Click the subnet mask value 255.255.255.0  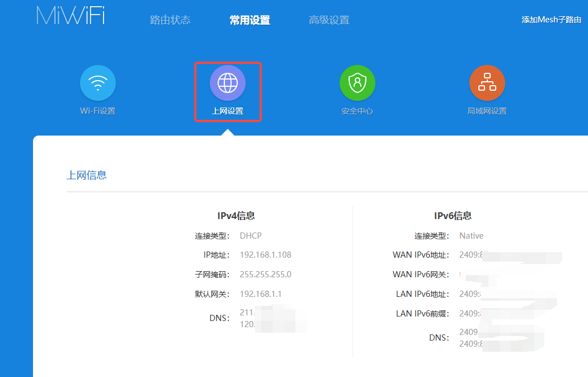coord(265,274)
